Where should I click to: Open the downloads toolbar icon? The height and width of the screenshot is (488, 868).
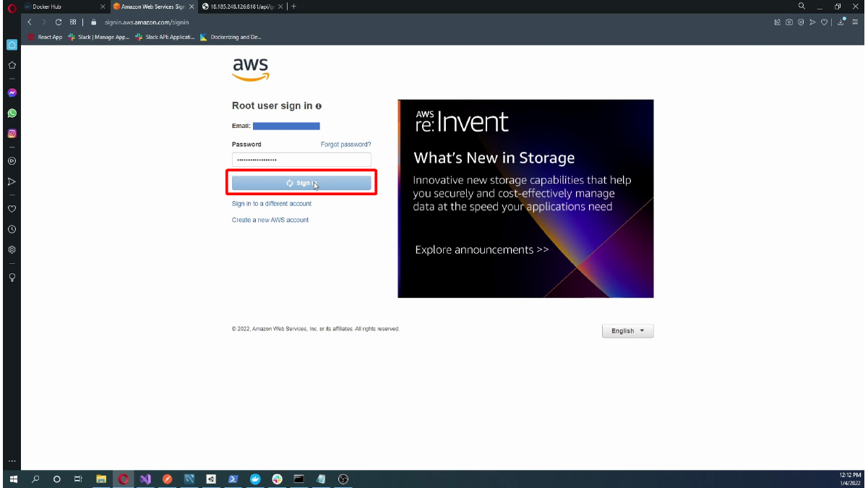coord(842,22)
